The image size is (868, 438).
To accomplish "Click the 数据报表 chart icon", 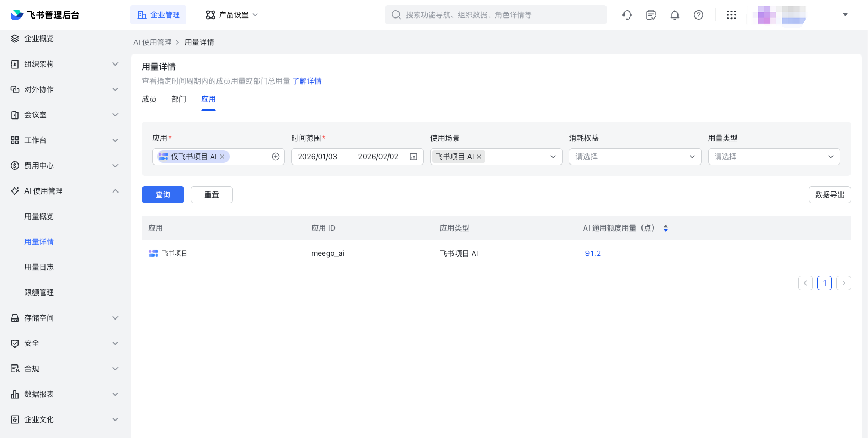I will coord(15,394).
